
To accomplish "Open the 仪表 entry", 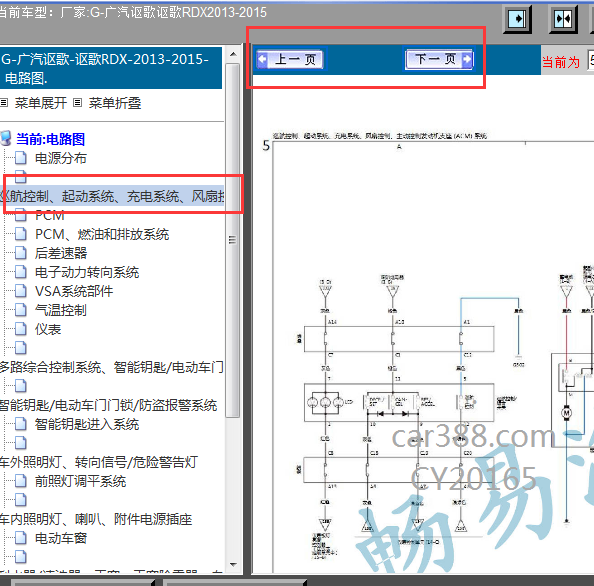I will pos(48,329).
